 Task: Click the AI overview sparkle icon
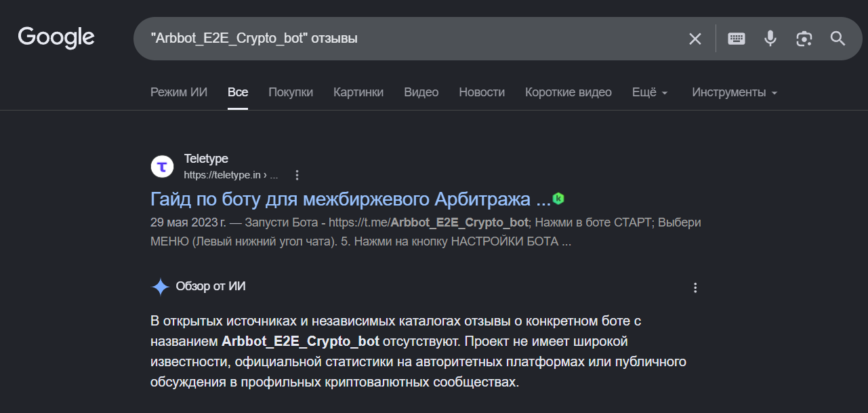(160, 287)
